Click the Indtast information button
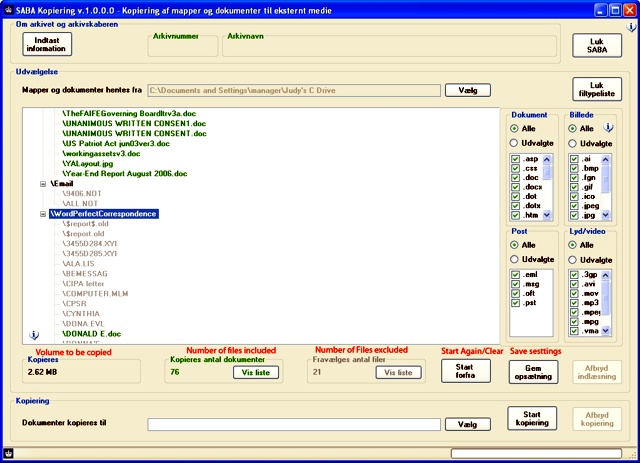 tap(47, 44)
